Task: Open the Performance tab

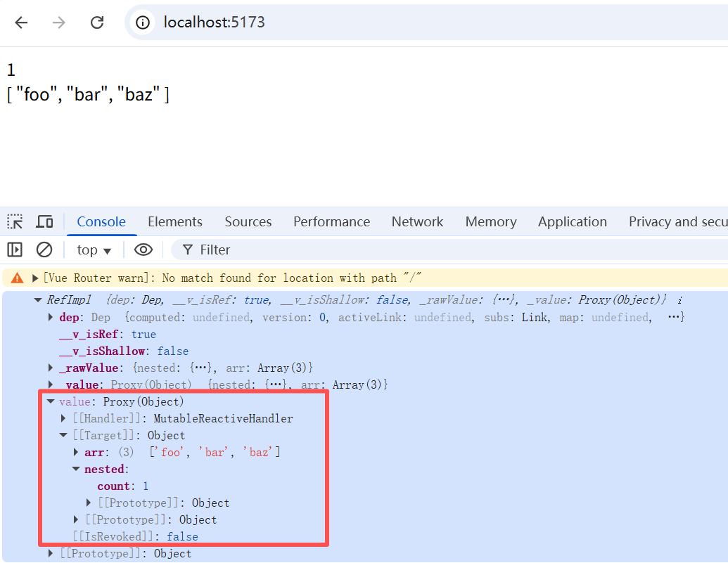Action: [x=331, y=222]
